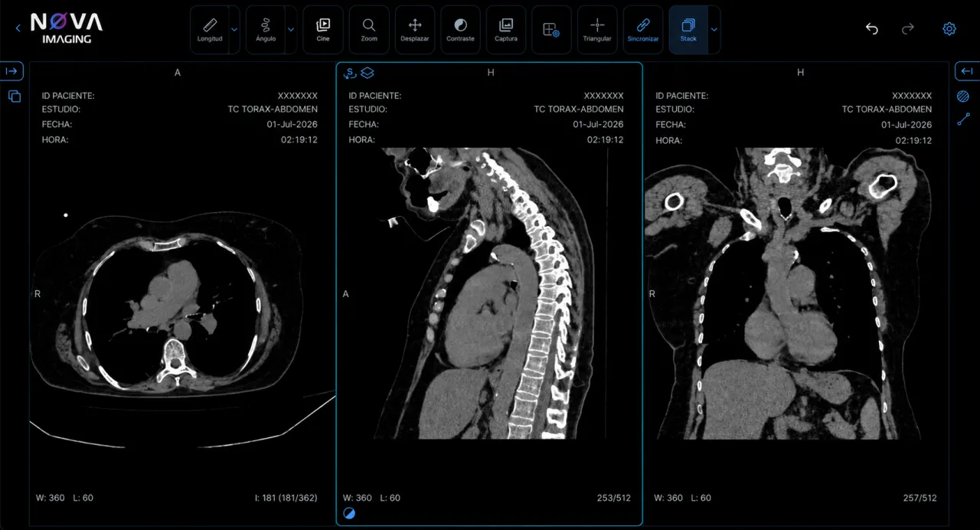Click 'TC TORAX-ABDOMEN' in axial viewport
Image resolution: width=980 pixels, height=530 pixels.
pyautogui.click(x=273, y=110)
